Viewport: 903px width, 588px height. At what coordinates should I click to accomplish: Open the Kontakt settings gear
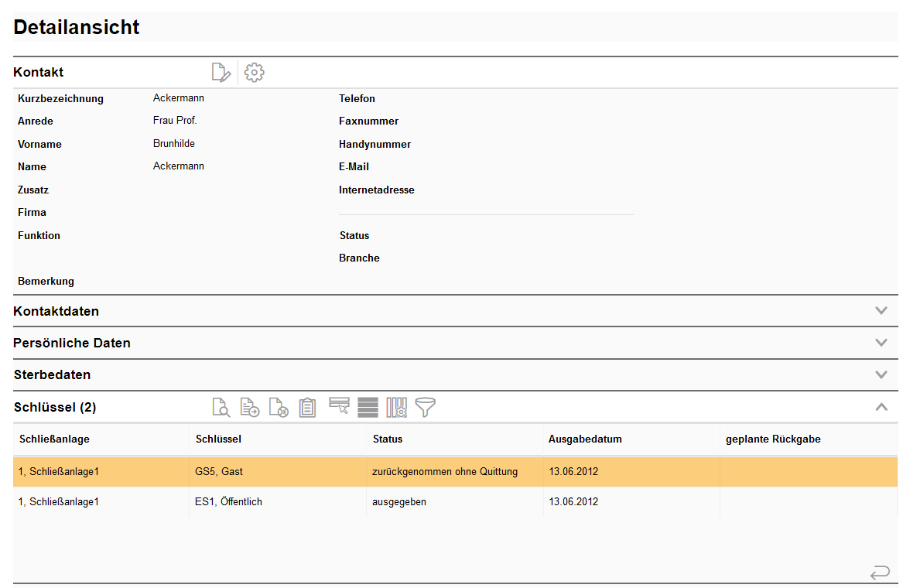[254, 73]
